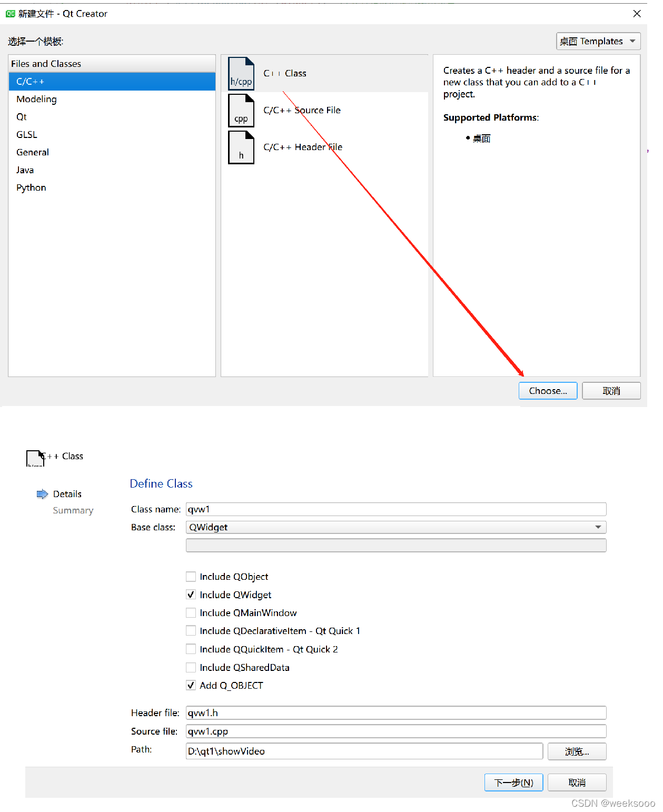Select the Java category
This screenshot has height=812, width=663.
pos(112,170)
